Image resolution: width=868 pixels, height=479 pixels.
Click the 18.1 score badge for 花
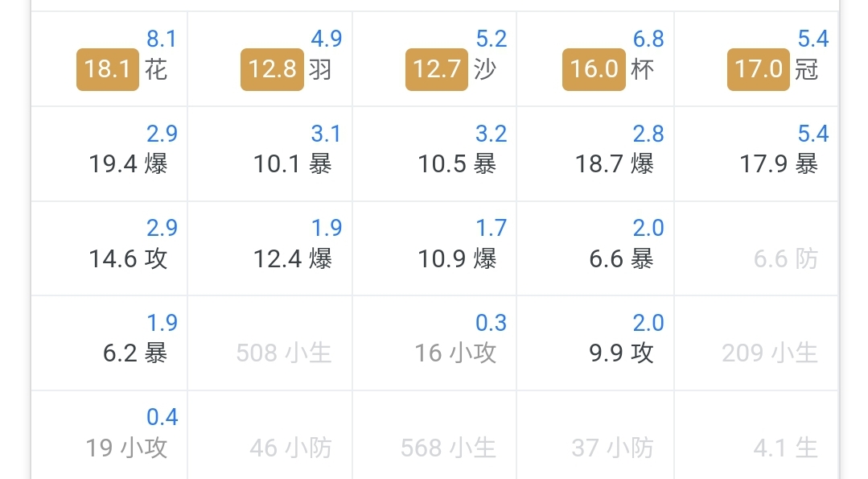coord(107,69)
